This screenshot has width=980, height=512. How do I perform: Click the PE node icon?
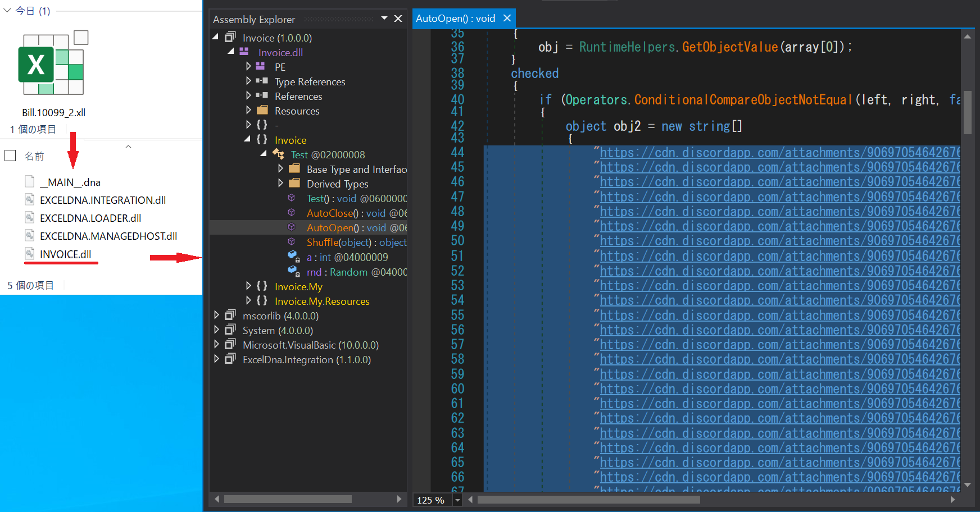click(x=260, y=66)
